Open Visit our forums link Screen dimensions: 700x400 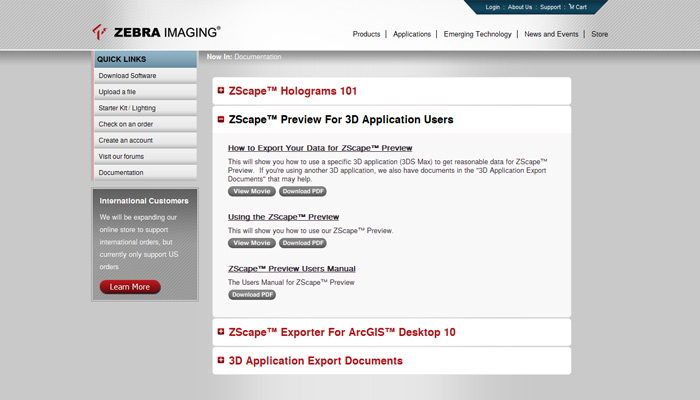click(x=145, y=156)
